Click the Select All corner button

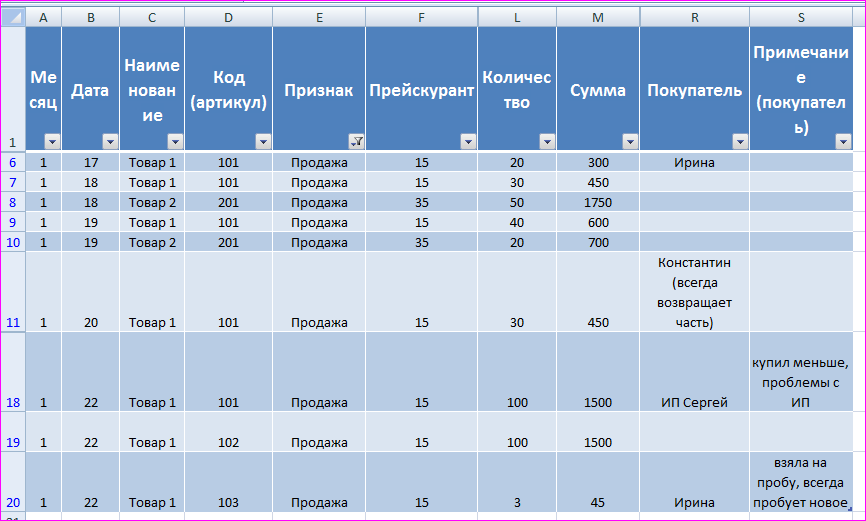click(x=13, y=18)
